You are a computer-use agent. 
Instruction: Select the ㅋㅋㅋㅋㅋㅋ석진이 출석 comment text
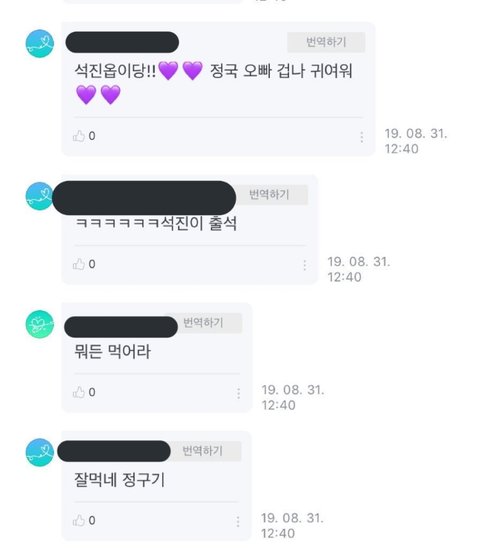coord(156,223)
